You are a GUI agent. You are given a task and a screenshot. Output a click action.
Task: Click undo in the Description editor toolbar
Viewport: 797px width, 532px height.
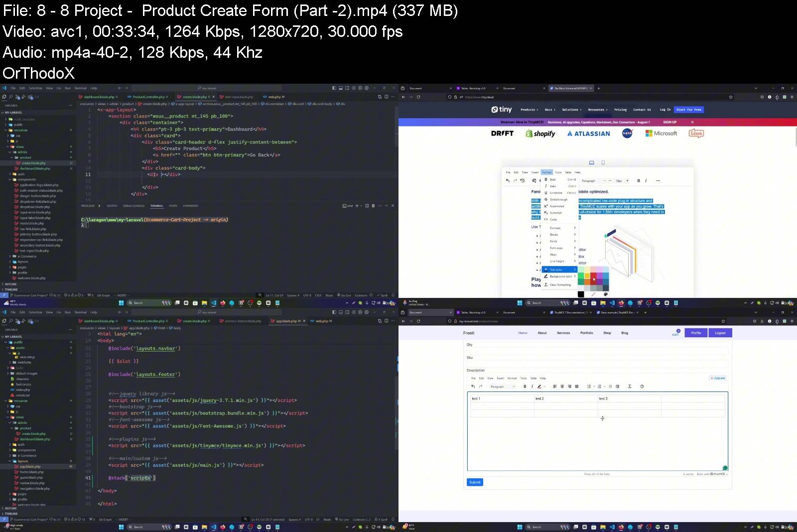(x=473, y=387)
